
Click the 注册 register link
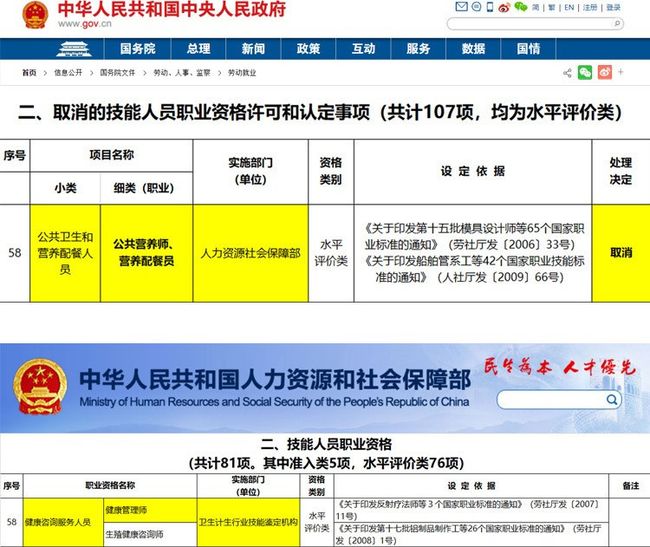tap(590, 7)
